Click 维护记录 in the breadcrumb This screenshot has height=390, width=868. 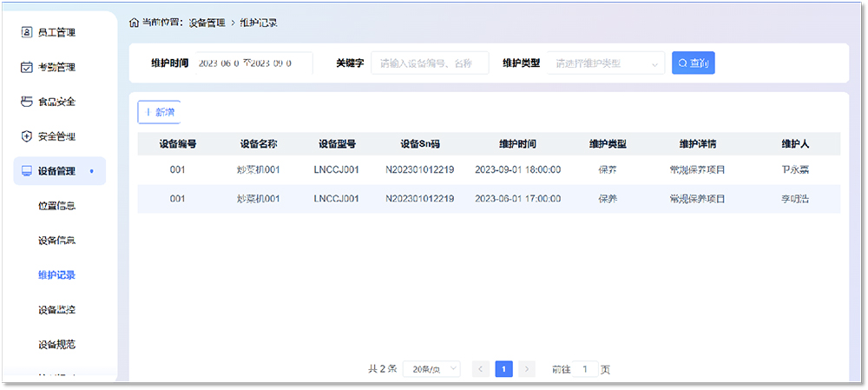click(259, 23)
